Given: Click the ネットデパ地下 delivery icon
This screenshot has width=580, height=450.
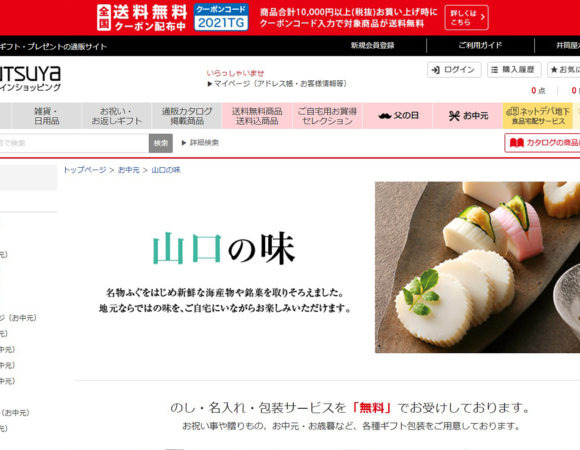Looking at the screenshot, I should tap(512, 111).
